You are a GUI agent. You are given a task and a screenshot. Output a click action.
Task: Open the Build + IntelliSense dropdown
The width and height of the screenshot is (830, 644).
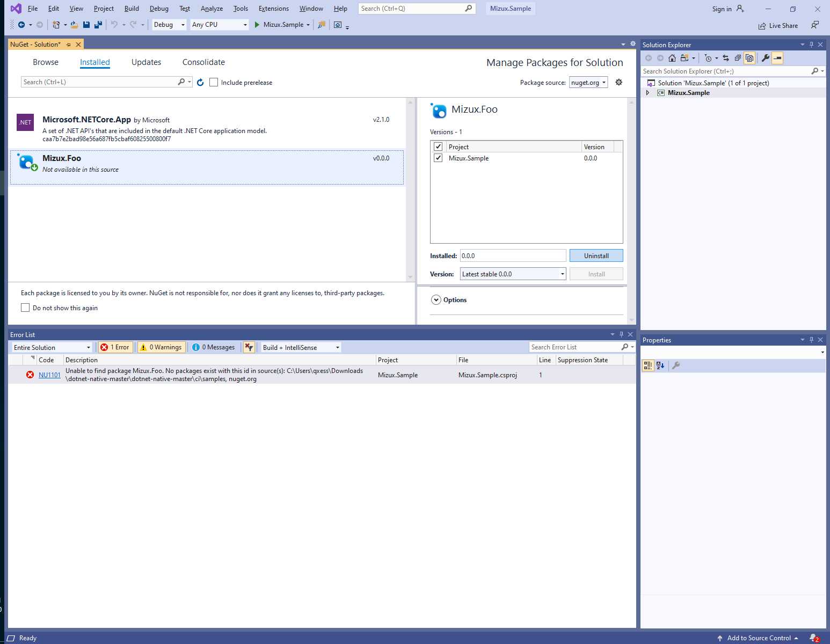(301, 347)
